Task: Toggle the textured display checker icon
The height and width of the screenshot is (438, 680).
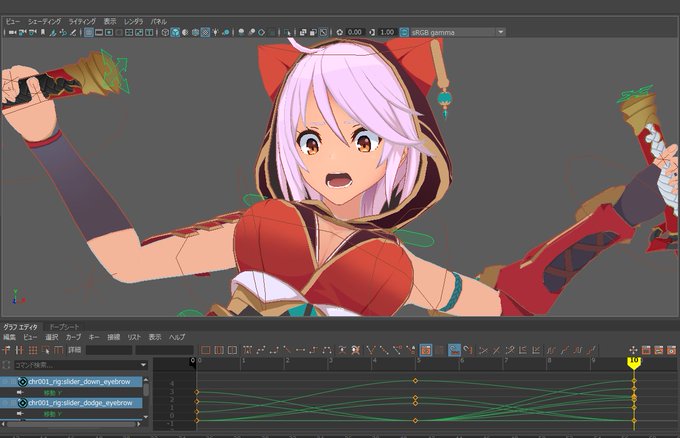Action: pos(205,33)
